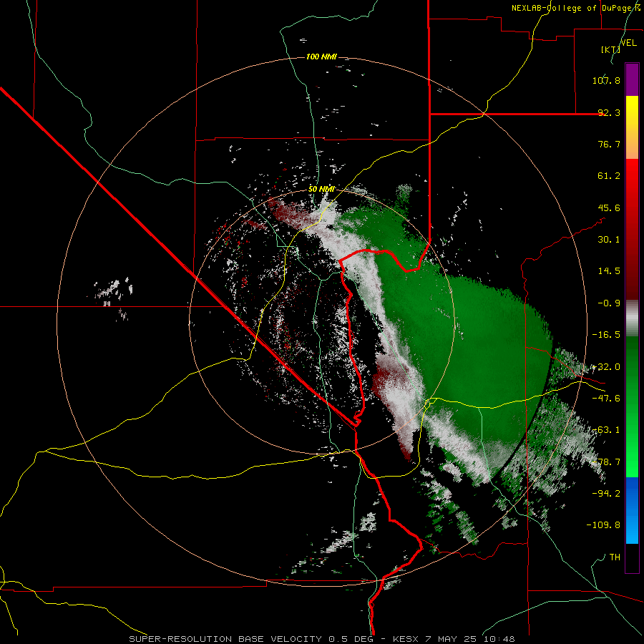
Task: Click the VEL legend title
Action: point(629,43)
